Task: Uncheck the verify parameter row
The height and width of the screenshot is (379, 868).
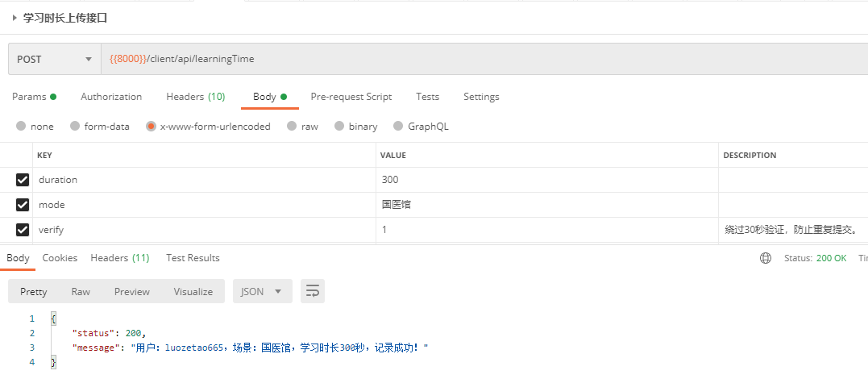Action: pos(22,229)
